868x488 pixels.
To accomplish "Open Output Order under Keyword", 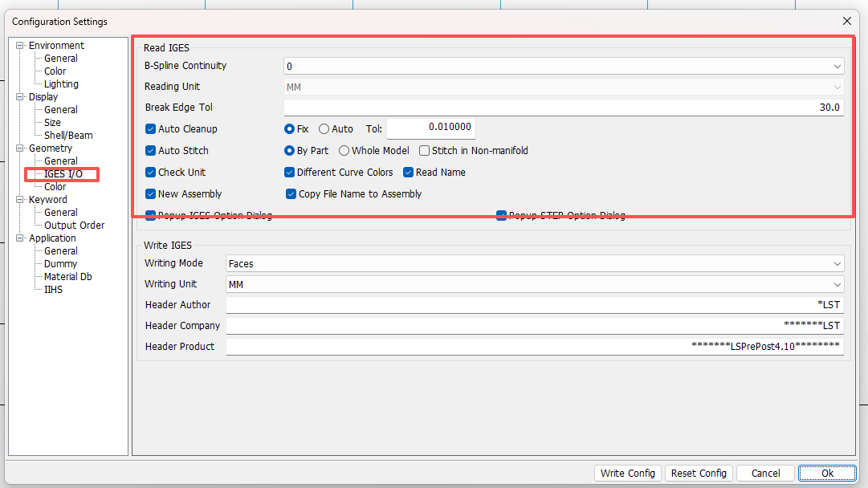I will click(x=74, y=226).
